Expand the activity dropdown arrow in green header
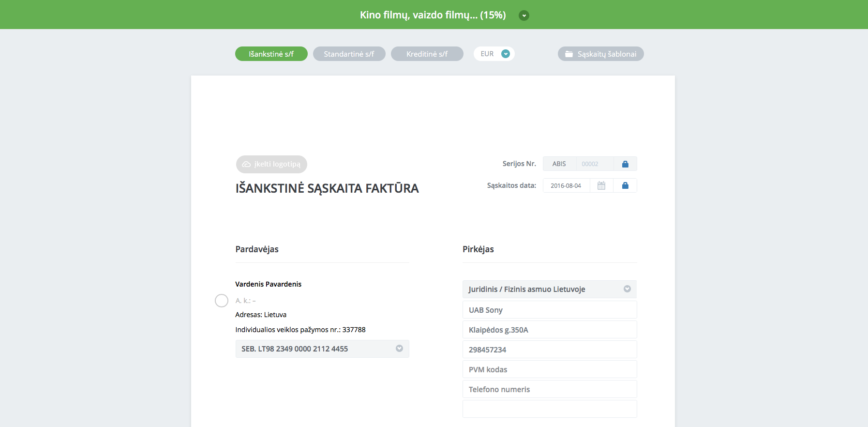Screen dimensions: 868x427 (x=524, y=15)
